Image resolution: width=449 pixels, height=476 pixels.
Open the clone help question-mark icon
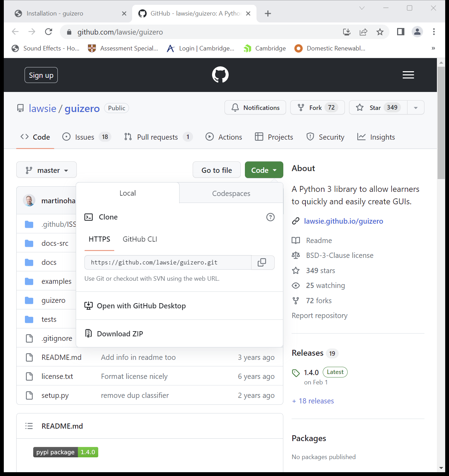(271, 217)
